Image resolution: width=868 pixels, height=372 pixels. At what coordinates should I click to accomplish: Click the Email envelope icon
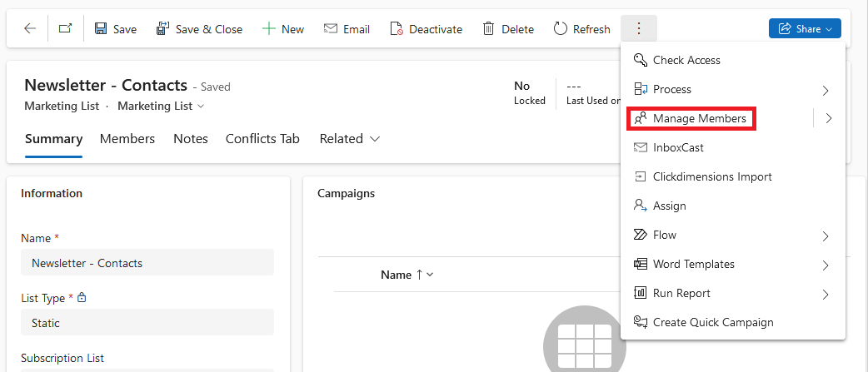coord(331,29)
